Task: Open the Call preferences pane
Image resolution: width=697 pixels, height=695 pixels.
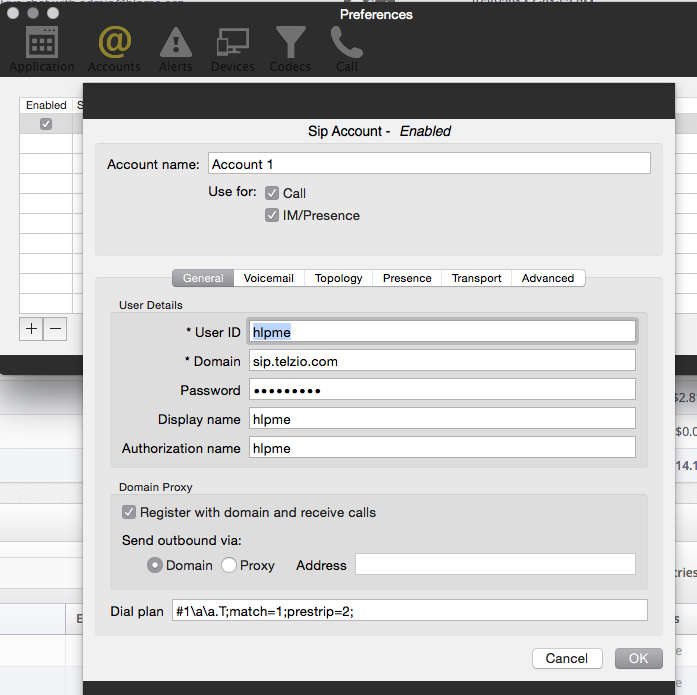Action: pos(347,49)
